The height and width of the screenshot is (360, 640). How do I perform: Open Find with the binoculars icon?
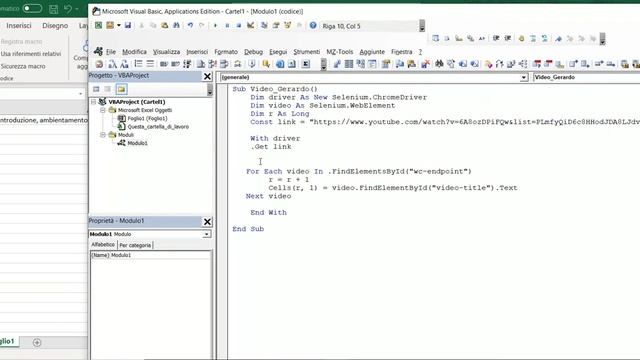(x=176, y=26)
